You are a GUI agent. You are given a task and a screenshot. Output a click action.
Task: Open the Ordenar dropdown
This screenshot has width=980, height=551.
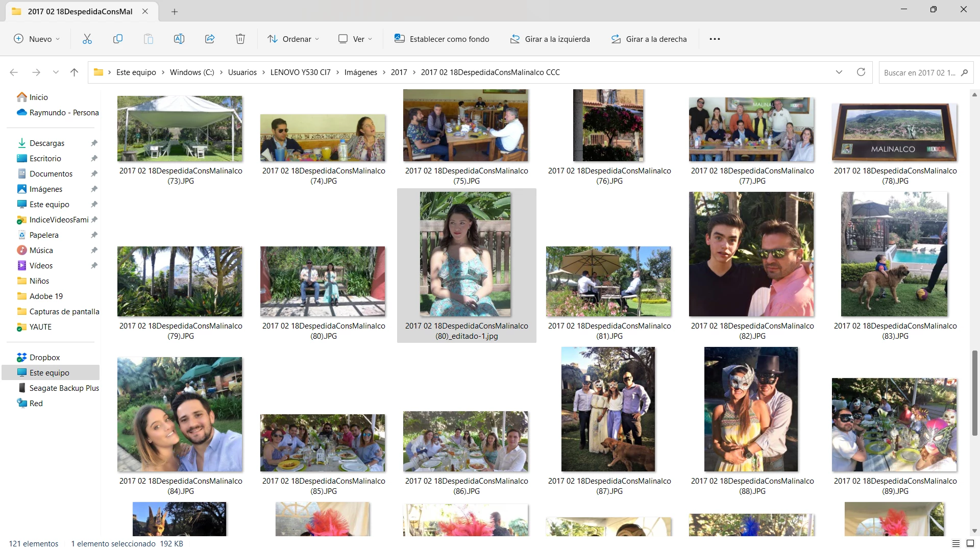[x=293, y=39]
